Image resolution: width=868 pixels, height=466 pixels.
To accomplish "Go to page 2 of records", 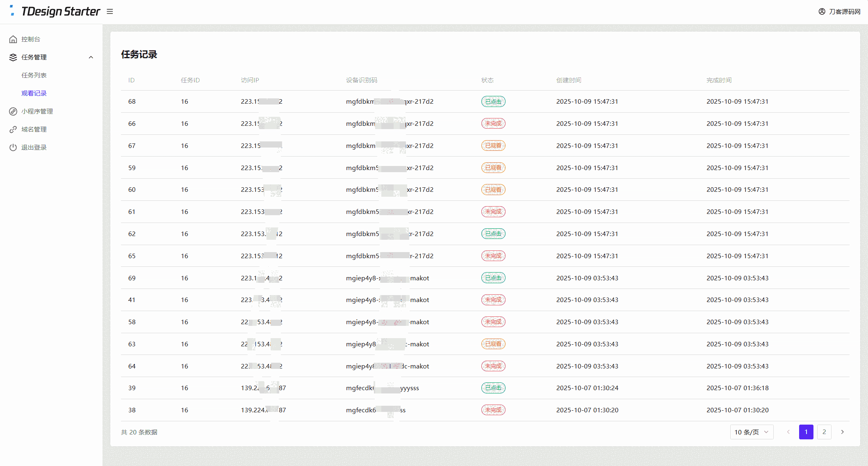I will coord(824,432).
